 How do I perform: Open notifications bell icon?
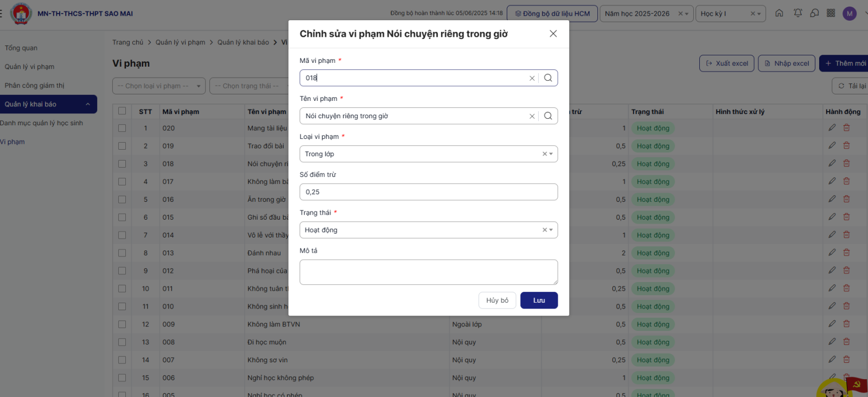click(x=797, y=13)
